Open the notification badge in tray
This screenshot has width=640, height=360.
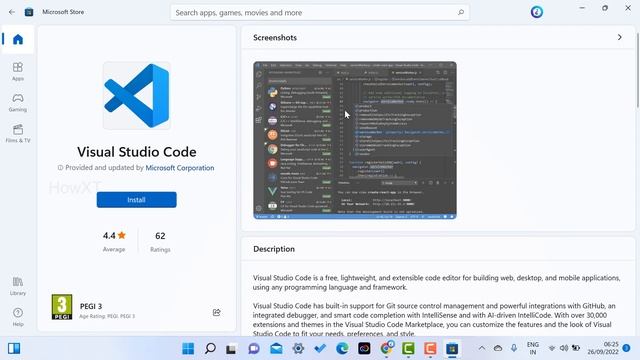[627, 348]
